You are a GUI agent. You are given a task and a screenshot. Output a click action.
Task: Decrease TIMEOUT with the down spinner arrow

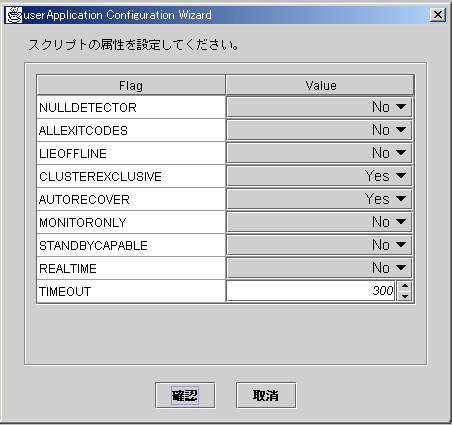pos(405,296)
